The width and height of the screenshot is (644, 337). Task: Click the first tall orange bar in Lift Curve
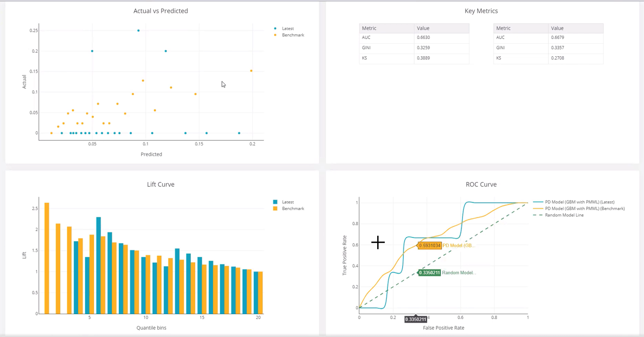point(47,258)
